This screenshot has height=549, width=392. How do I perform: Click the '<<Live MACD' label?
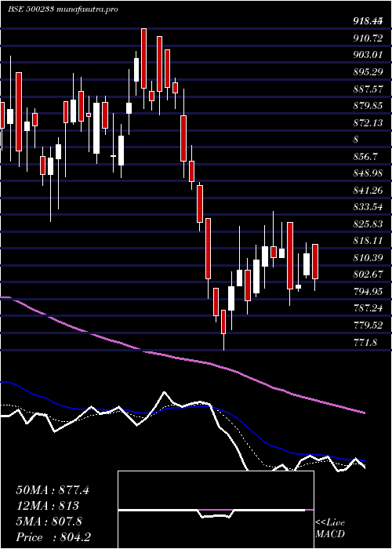coord(330,529)
